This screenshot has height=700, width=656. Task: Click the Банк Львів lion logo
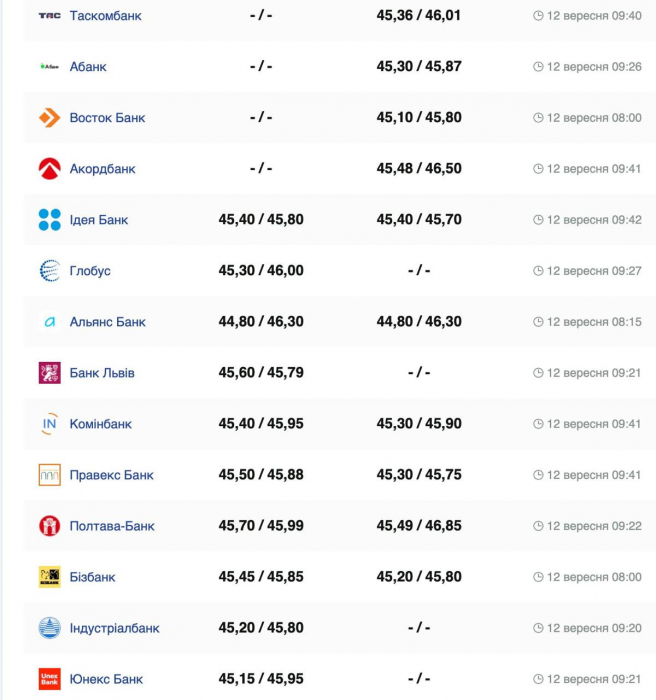pos(50,373)
